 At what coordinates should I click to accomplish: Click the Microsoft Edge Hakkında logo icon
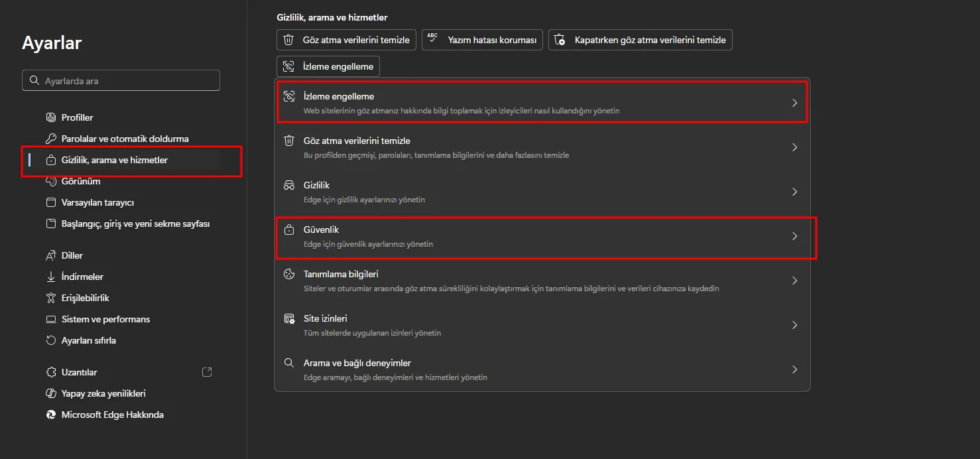click(51, 415)
